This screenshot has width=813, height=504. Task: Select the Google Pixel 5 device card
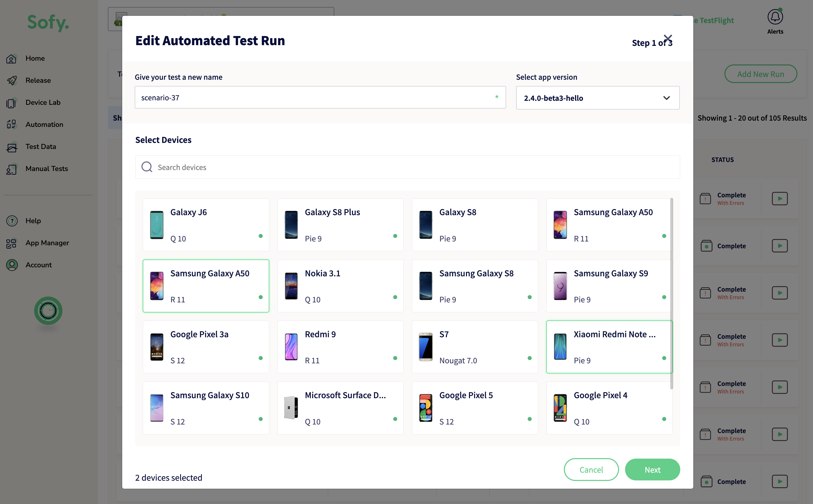(x=475, y=408)
